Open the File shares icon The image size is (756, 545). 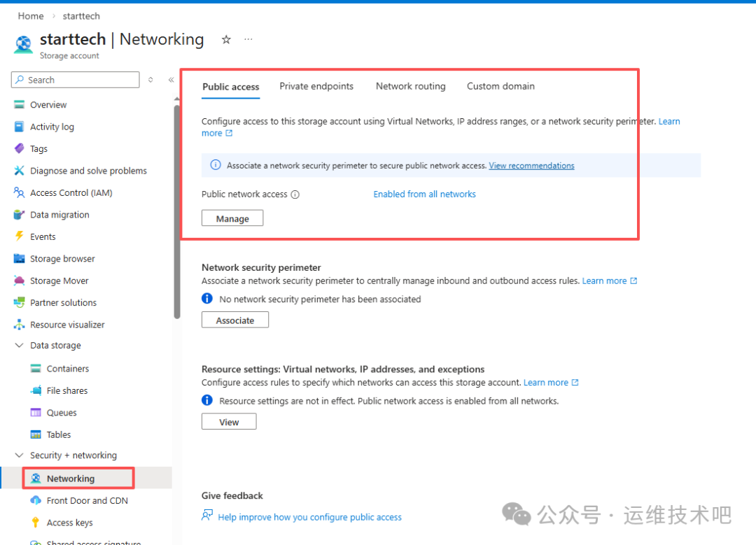coord(36,390)
